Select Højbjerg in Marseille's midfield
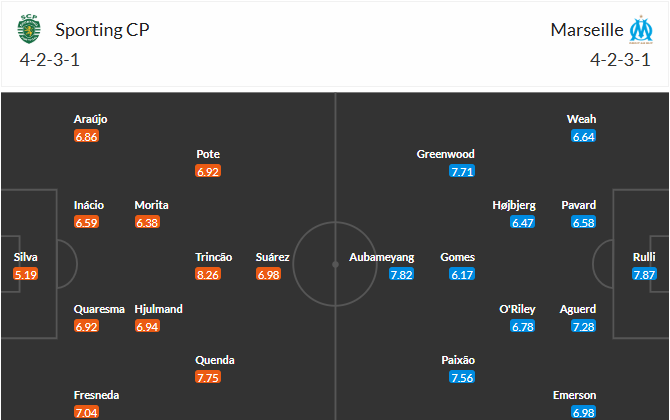The width and height of the screenshot is (670, 420). 514,205
